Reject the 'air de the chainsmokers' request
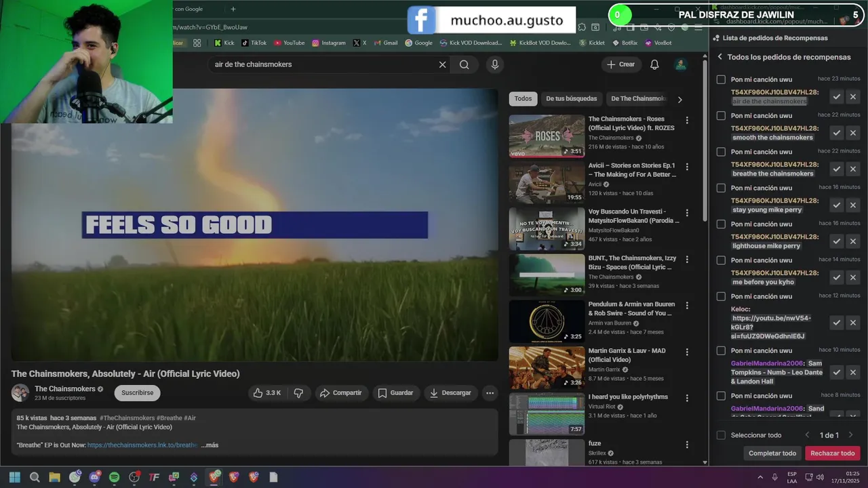Image resolution: width=868 pixels, height=488 pixels. click(853, 97)
